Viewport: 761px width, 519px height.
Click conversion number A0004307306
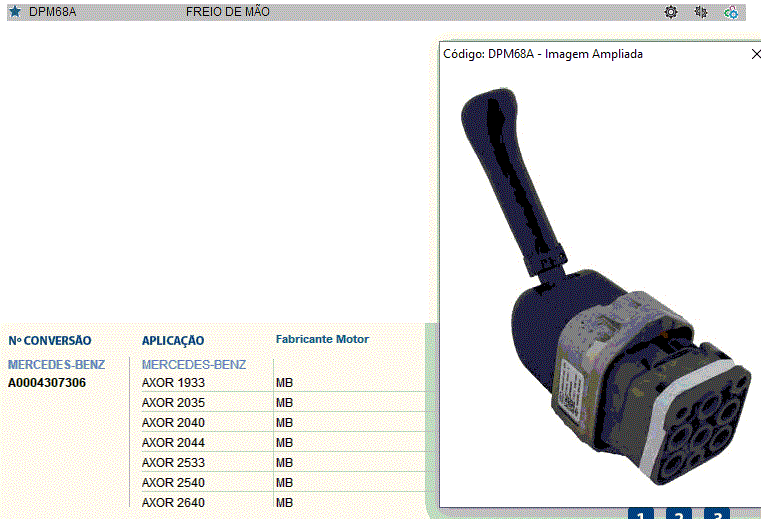click(47, 383)
